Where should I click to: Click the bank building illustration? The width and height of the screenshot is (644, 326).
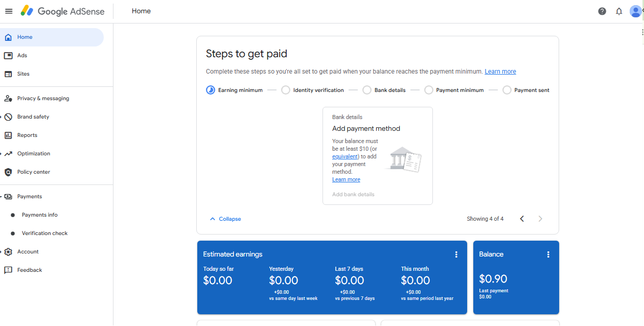tap(404, 159)
